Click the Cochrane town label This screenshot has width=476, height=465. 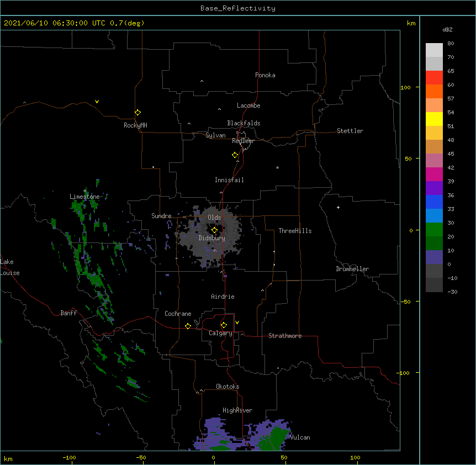click(178, 314)
